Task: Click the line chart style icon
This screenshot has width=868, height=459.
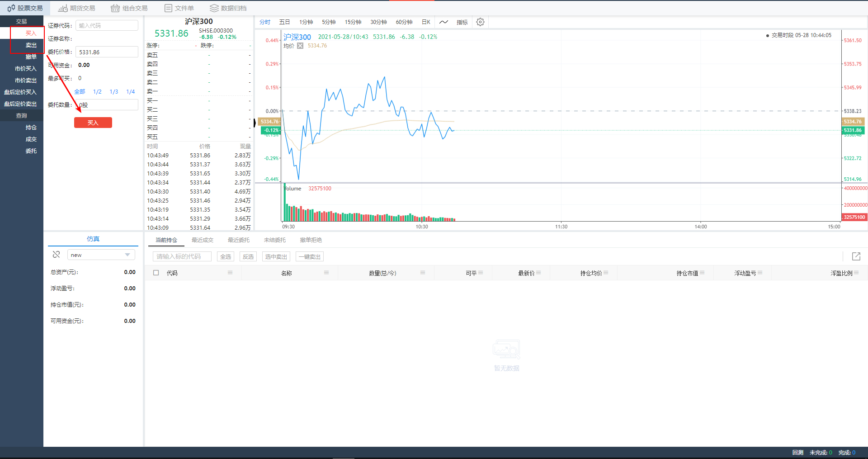Action: coord(443,22)
